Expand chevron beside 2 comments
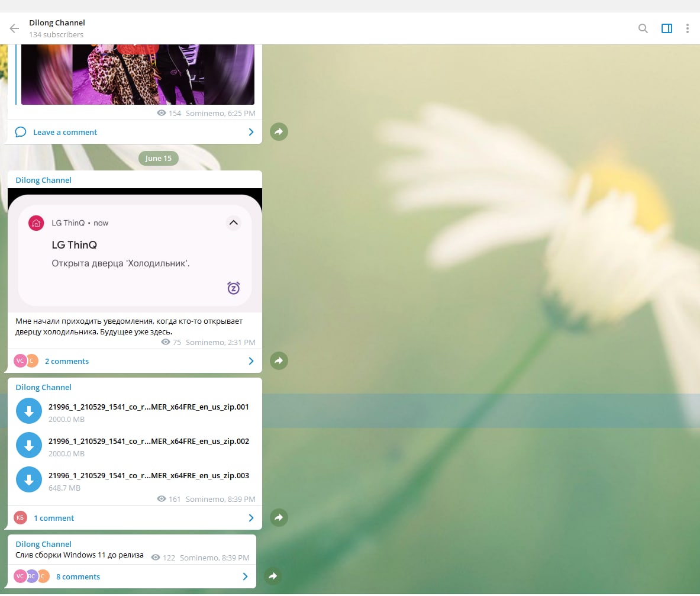This screenshot has height=596, width=700. coord(251,361)
